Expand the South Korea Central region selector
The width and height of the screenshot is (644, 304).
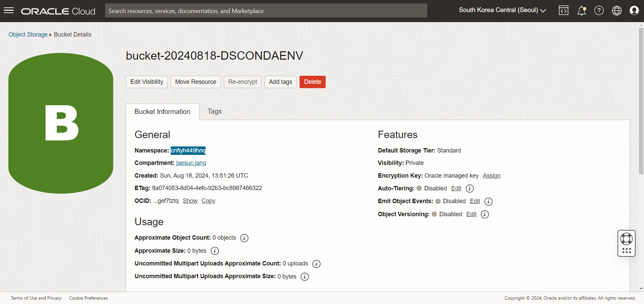pyautogui.click(x=502, y=10)
